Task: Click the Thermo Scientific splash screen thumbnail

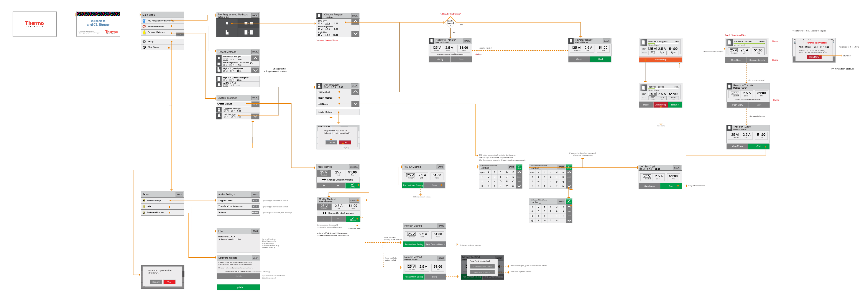Action: (x=34, y=24)
